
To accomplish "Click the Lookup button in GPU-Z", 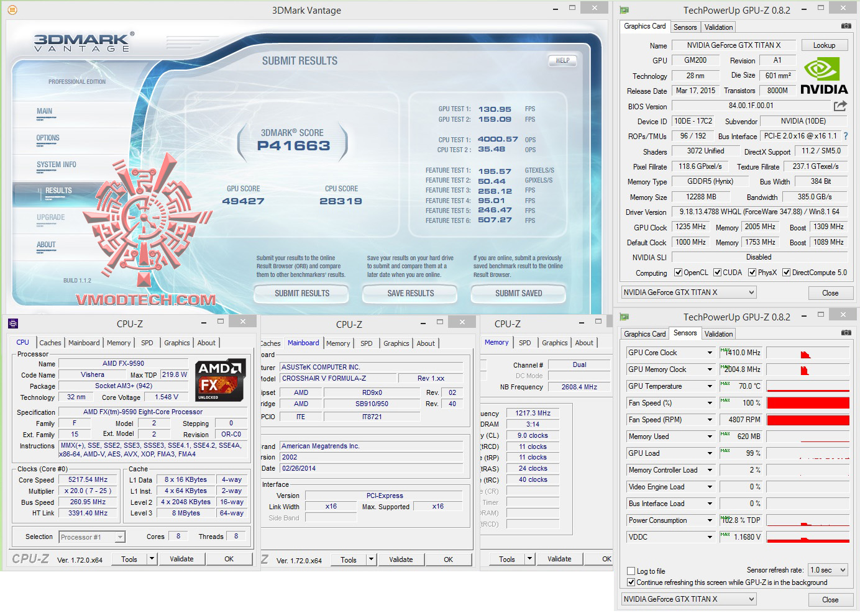I will (824, 45).
